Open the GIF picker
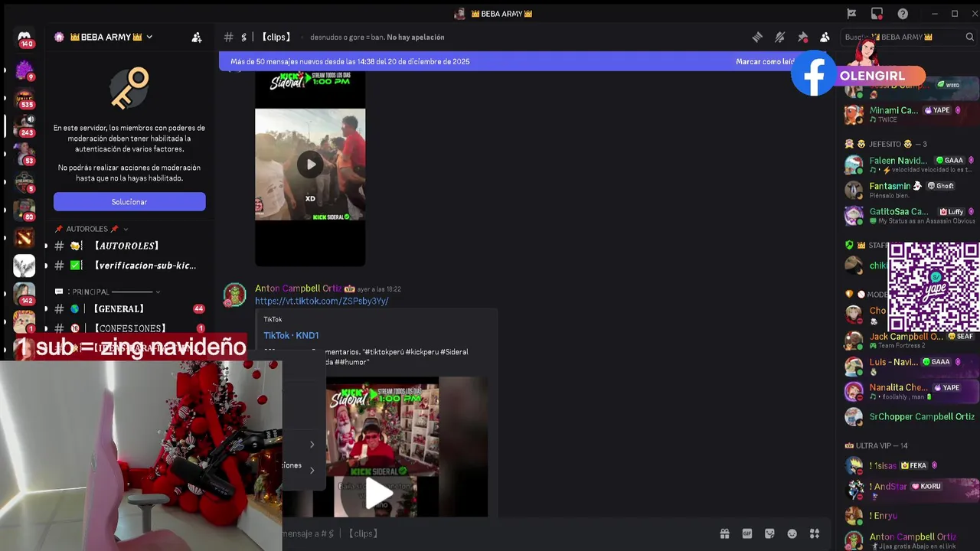Viewport: 980px width, 551px height. [x=747, y=533]
